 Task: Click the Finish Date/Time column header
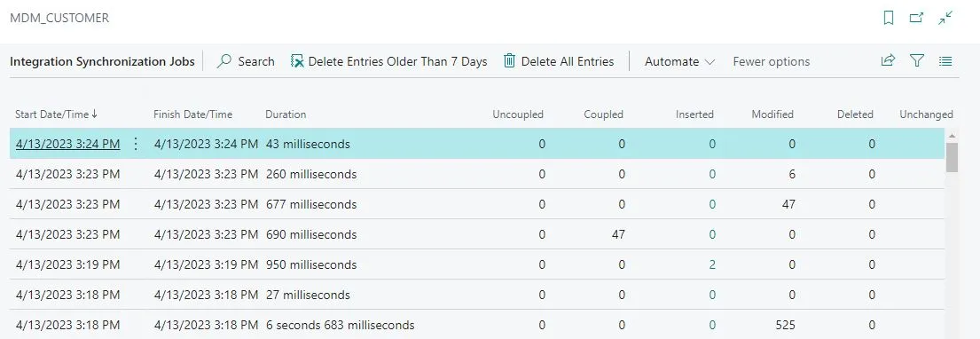(x=192, y=114)
